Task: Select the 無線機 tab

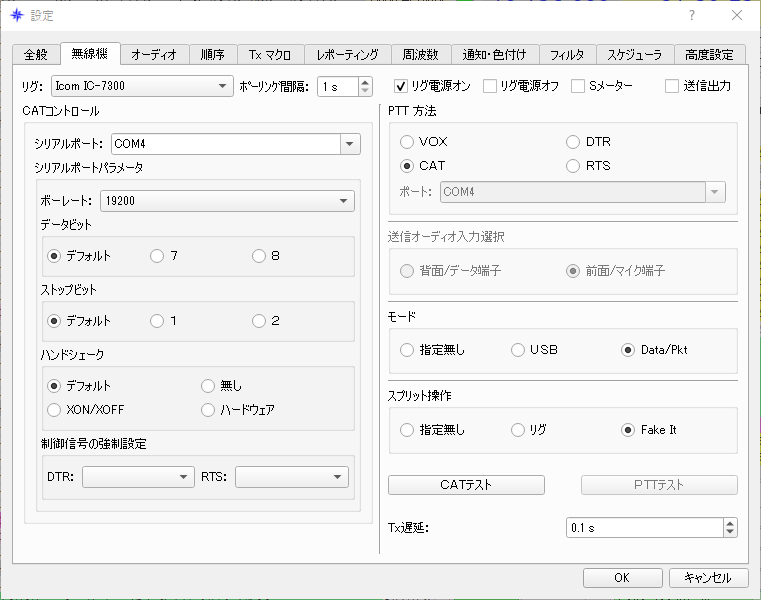Action: pyautogui.click(x=90, y=53)
